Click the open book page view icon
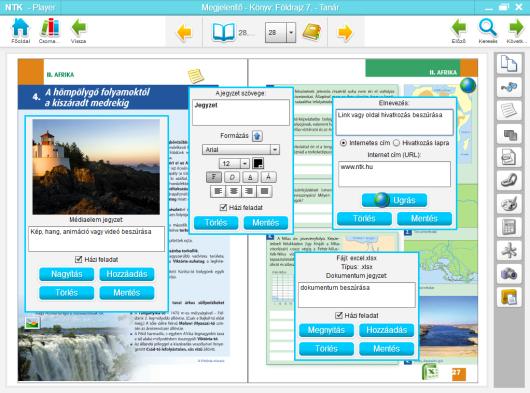Image resolution: width=530 pixels, height=393 pixels. pos(223,32)
